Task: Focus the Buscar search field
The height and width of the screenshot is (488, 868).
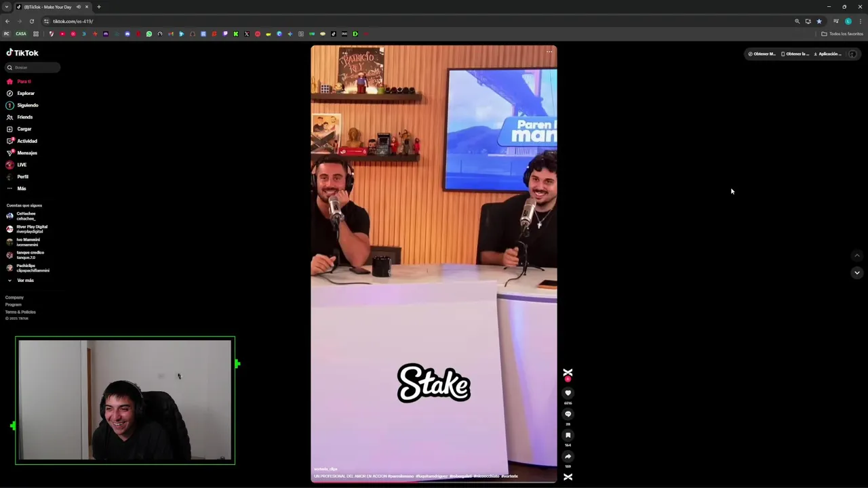Action: pos(33,67)
